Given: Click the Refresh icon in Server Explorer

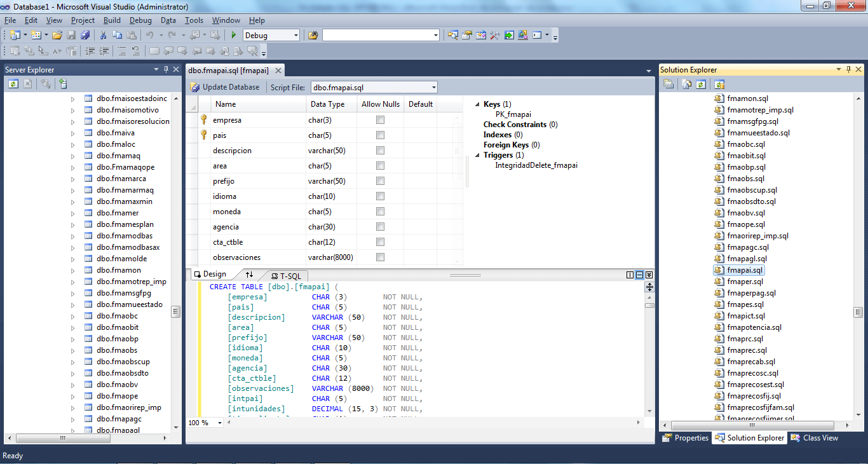Looking at the screenshot, I should [x=13, y=83].
